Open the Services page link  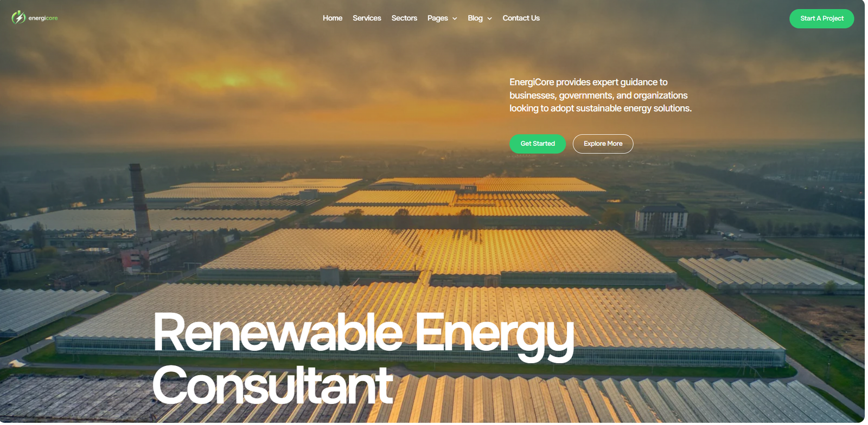[x=367, y=18]
